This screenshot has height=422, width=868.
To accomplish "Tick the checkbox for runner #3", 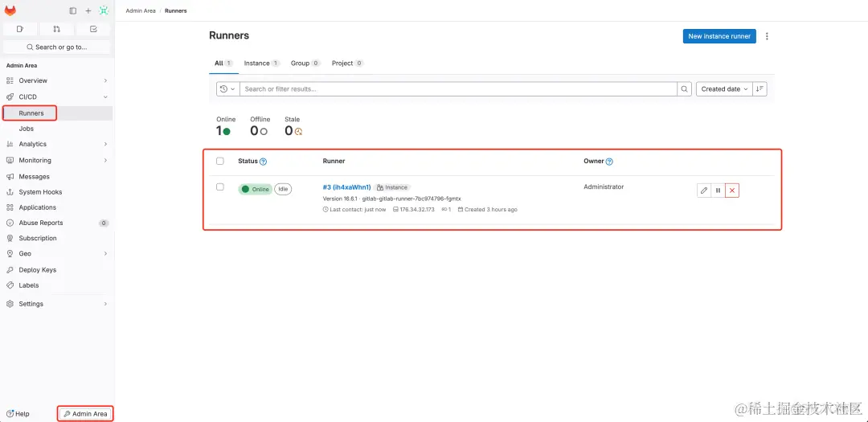I will tap(219, 187).
